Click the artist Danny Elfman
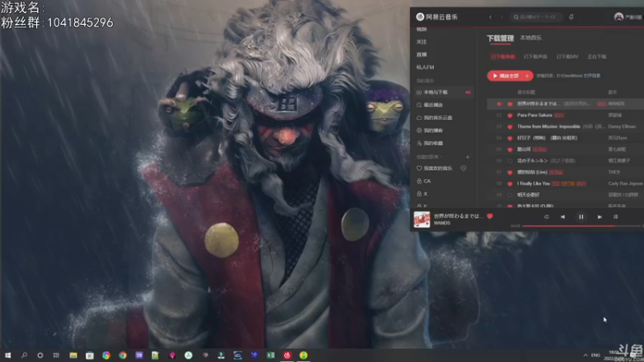 tap(621, 126)
